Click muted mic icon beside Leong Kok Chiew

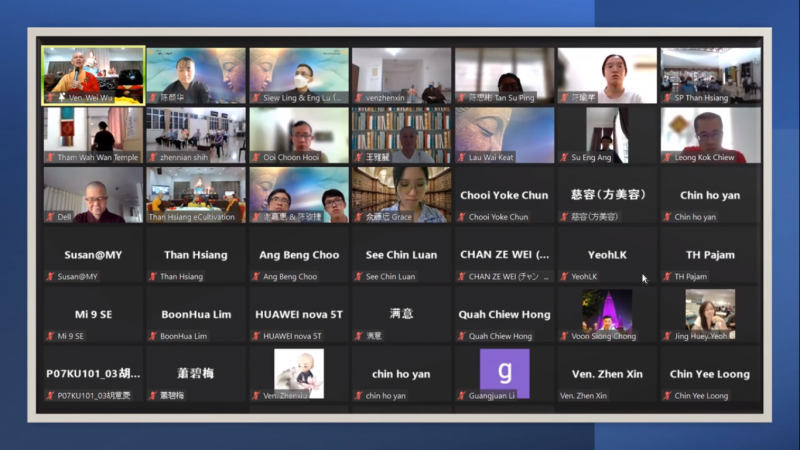(667, 157)
